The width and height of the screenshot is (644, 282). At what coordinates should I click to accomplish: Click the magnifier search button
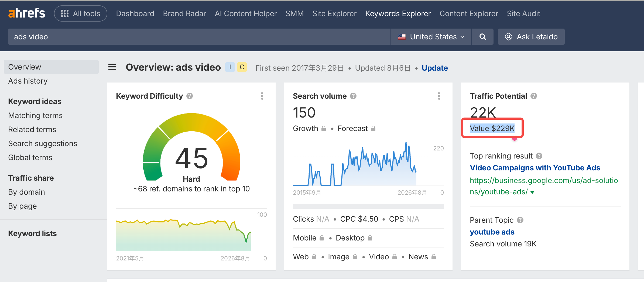(483, 37)
